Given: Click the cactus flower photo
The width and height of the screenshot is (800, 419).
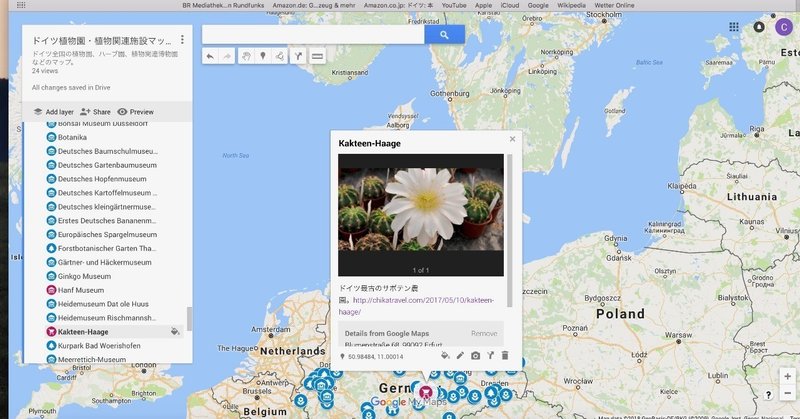Looking at the screenshot, I should [x=421, y=210].
